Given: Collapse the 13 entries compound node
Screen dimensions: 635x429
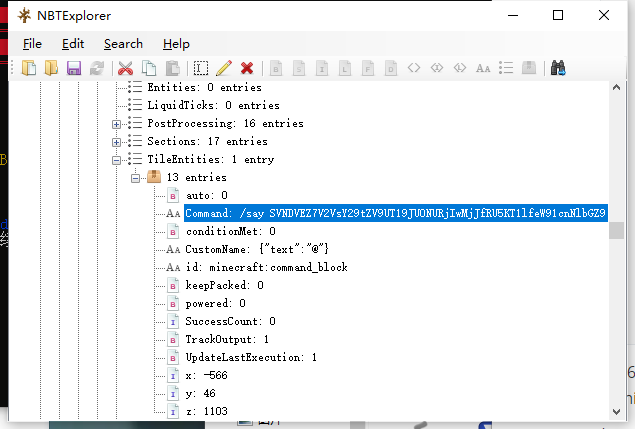Looking at the screenshot, I should (135, 178).
